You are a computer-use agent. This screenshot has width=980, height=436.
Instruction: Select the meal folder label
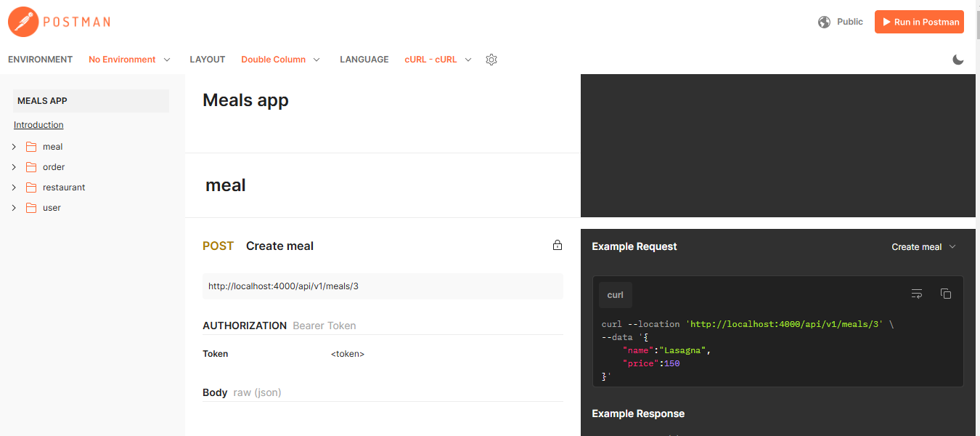point(53,147)
